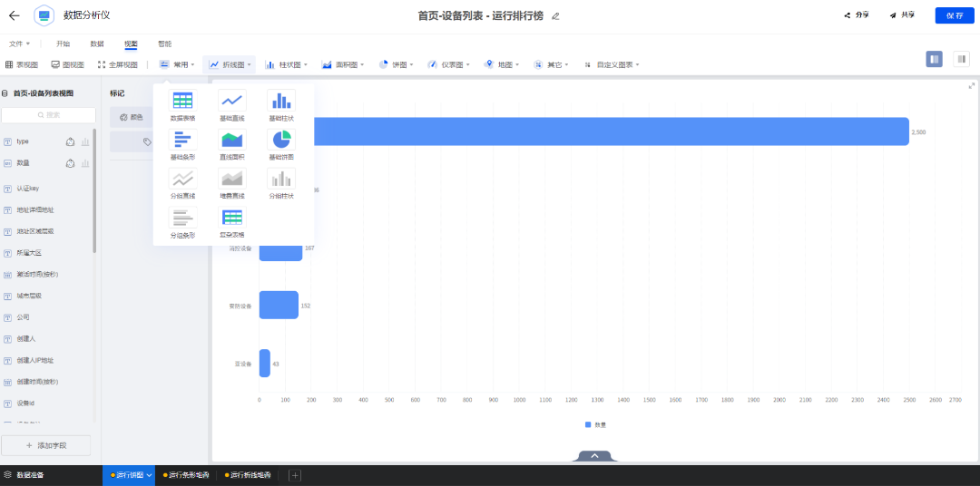Screen dimensions: 980x486
Task: Select the 创建人IP地址 field
Action: click(x=35, y=361)
